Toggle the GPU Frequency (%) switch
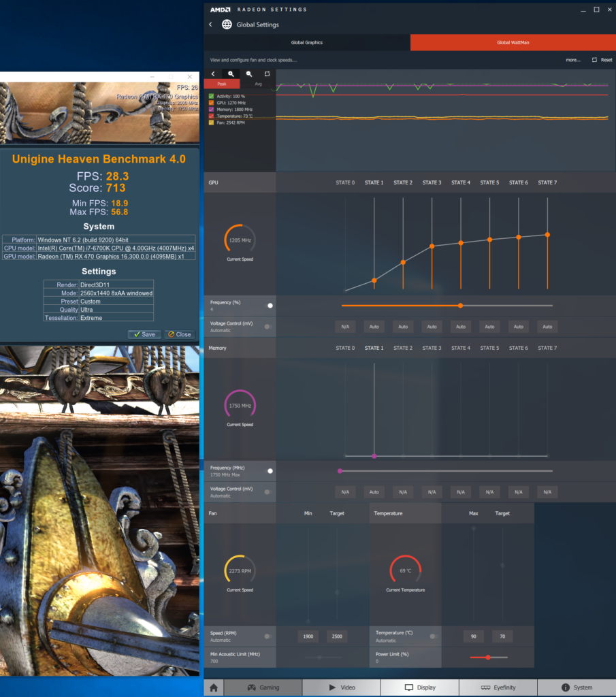Viewport: 616px width, 697px height. point(268,306)
